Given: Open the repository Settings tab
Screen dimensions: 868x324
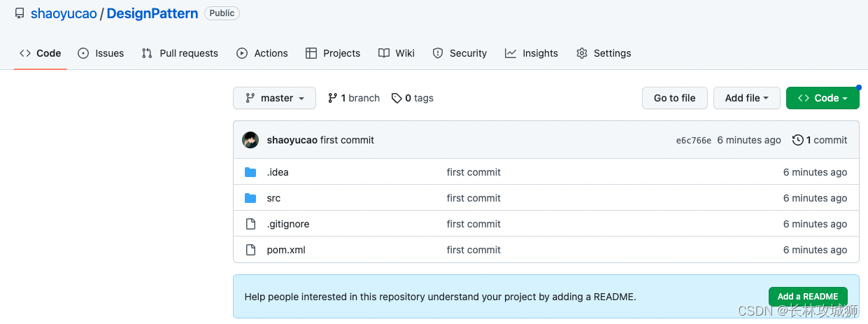Looking at the screenshot, I should click(604, 53).
